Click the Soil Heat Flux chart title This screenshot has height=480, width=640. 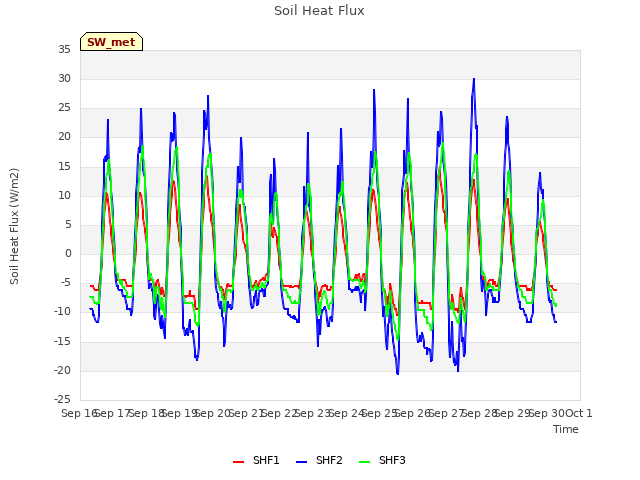pos(319,11)
